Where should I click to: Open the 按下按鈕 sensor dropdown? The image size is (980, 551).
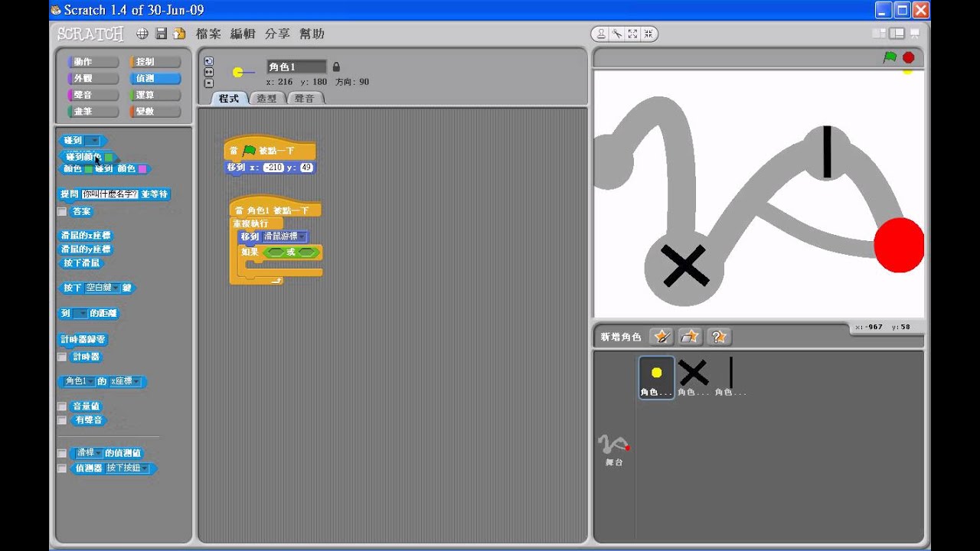(x=128, y=468)
